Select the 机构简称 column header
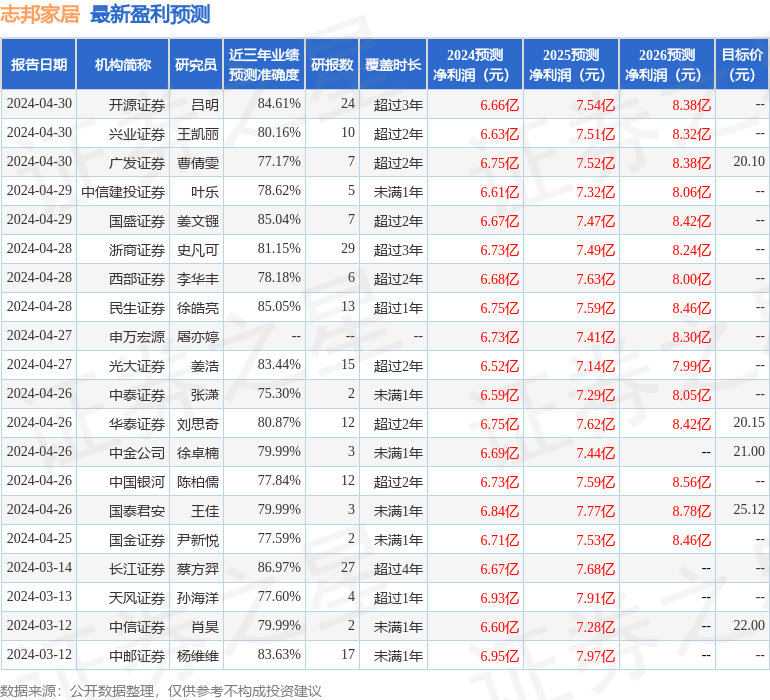 [123, 65]
